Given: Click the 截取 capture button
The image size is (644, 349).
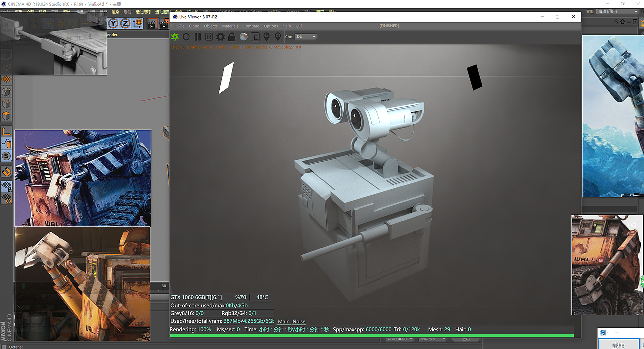Looking at the screenshot, I should tap(618, 345).
